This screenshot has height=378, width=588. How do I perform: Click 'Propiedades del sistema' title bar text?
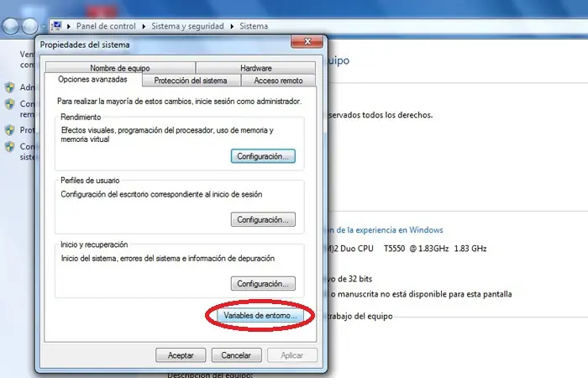pos(85,45)
